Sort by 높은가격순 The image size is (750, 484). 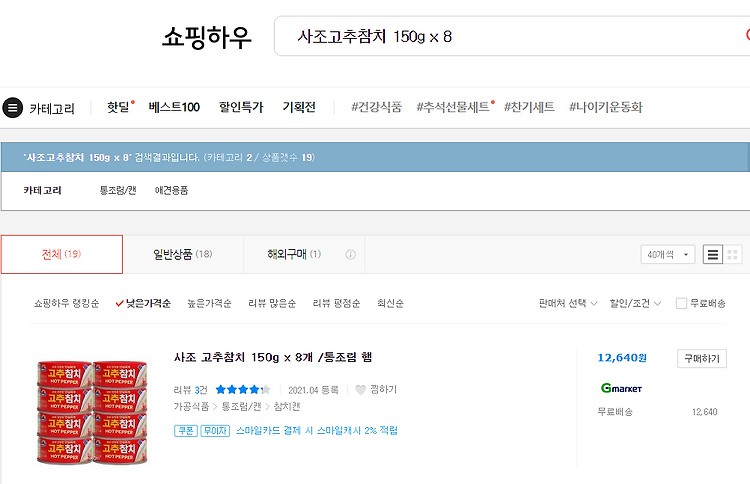coord(209,303)
